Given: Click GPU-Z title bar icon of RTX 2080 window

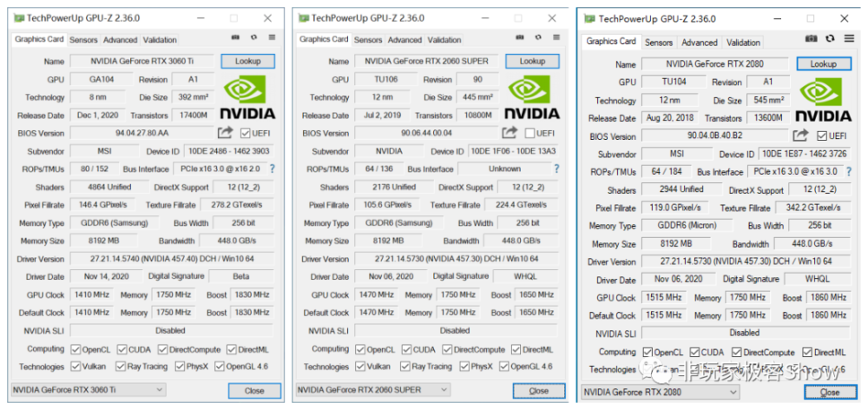Looking at the screenshot, I should pos(589,19).
